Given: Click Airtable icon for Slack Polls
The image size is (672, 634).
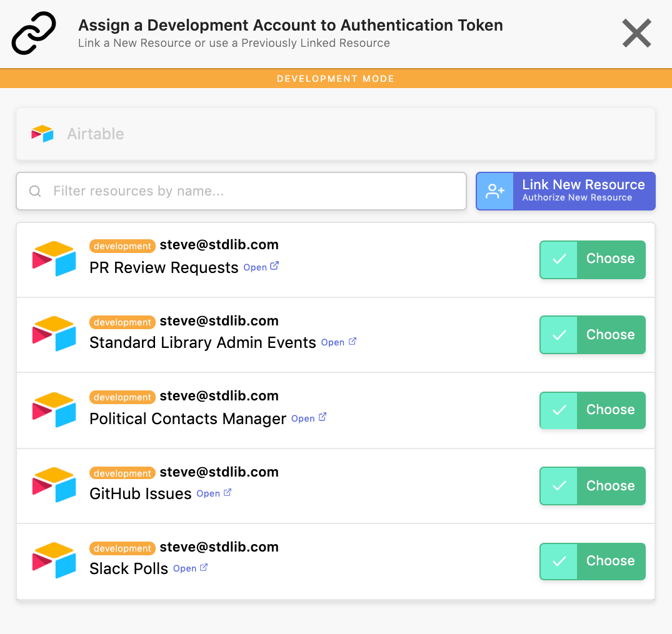Looking at the screenshot, I should [x=54, y=560].
